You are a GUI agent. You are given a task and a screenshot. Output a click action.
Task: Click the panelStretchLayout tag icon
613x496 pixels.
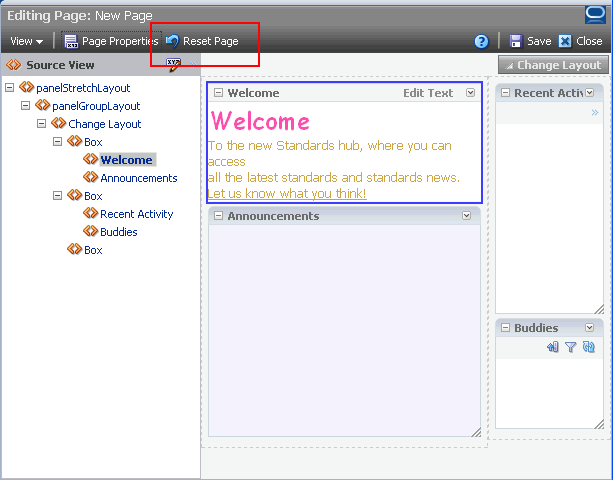pyautogui.click(x=27, y=87)
